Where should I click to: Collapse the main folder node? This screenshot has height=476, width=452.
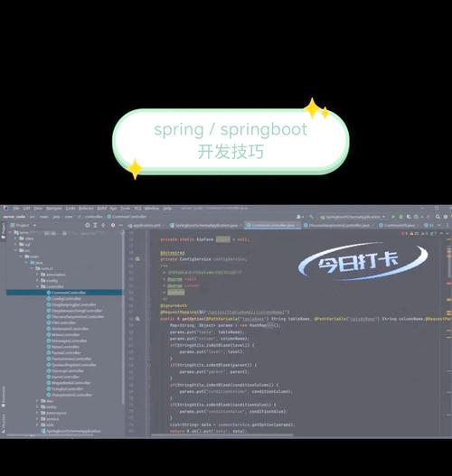tap(22, 257)
